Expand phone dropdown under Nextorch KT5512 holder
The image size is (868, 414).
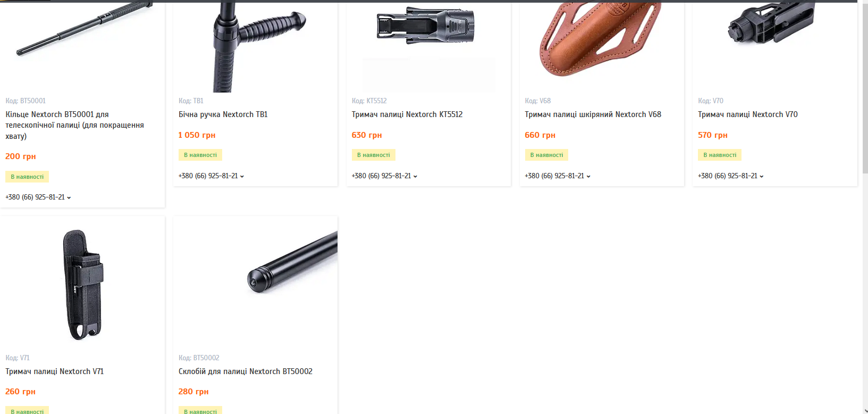(384, 176)
